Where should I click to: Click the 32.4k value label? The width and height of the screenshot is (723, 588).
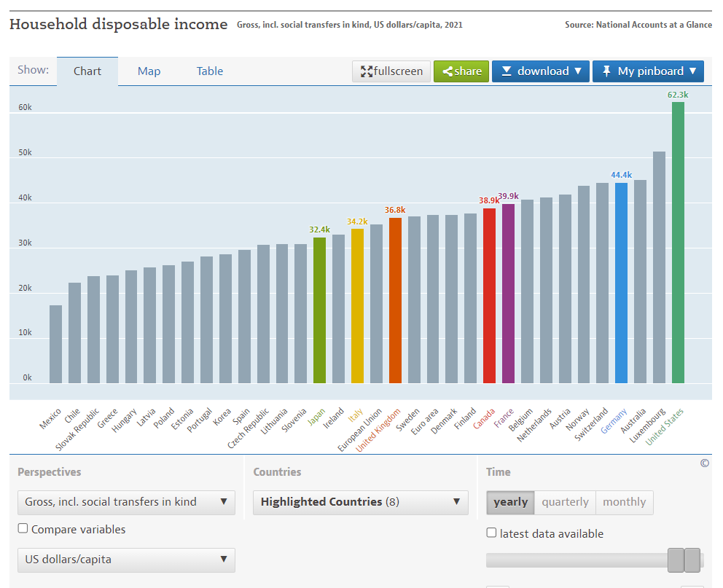tap(319, 230)
